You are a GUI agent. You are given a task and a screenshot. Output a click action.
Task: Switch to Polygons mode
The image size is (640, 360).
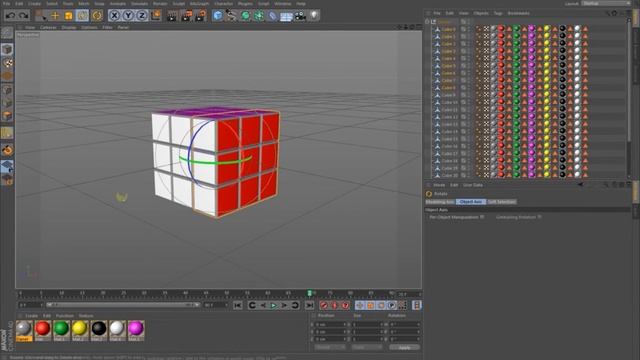tap(7, 116)
